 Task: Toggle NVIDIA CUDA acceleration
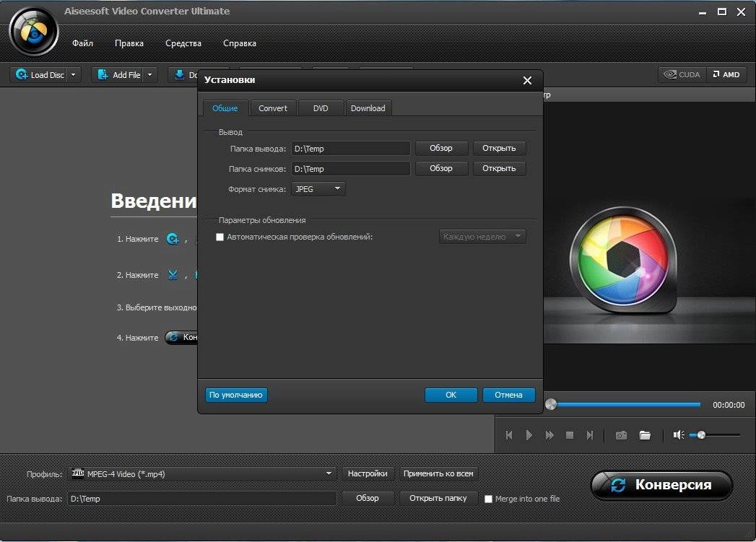pyautogui.click(x=682, y=74)
